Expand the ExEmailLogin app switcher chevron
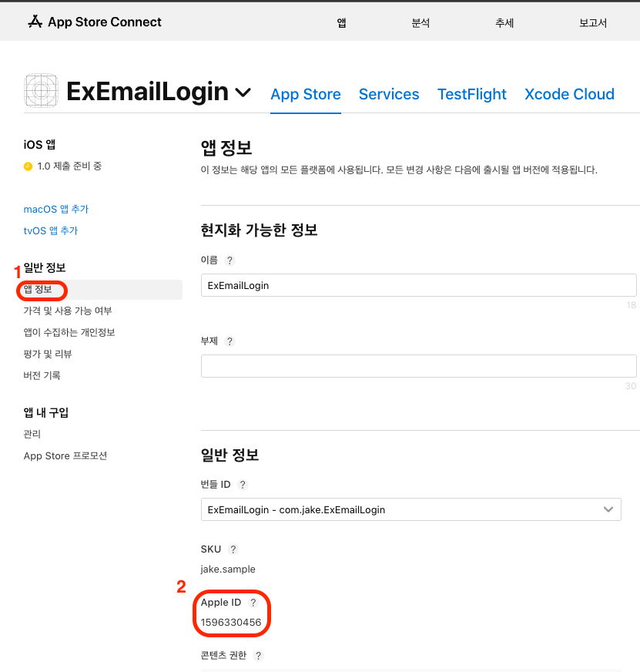The width and height of the screenshot is (640, 672). tap(243, 92)
